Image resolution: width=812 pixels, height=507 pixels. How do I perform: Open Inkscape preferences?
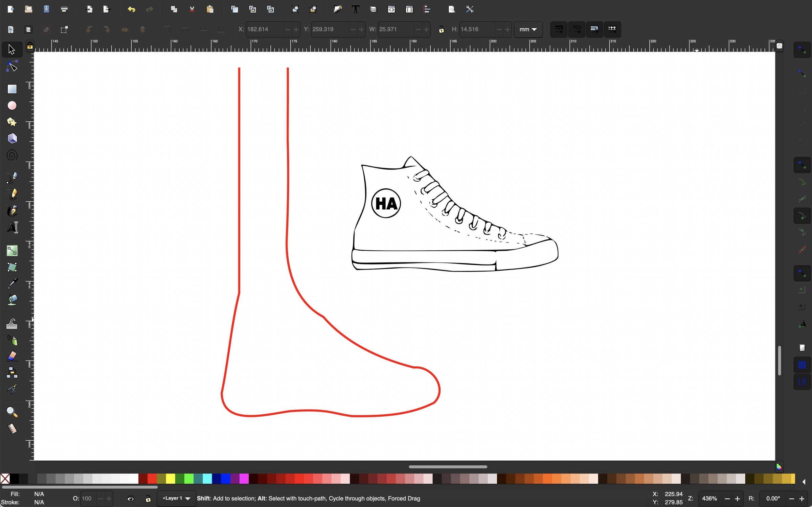tap(470, 9)
